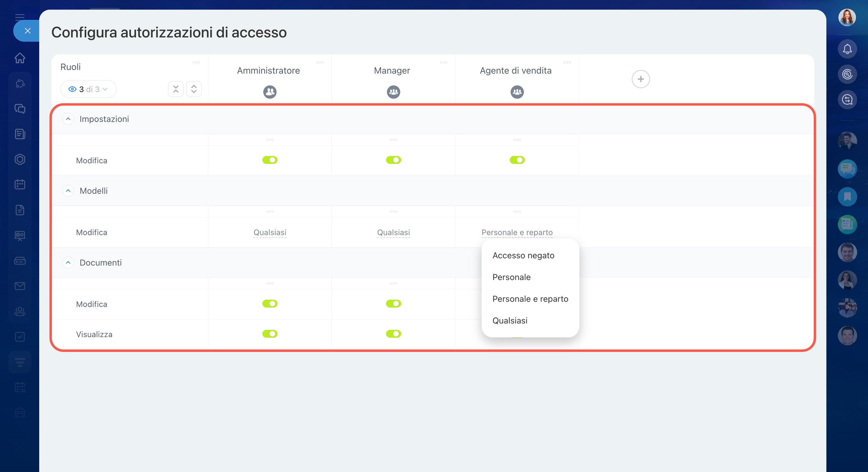
Task: Disable Impostazioni Modifica for Agente di vendita
Action: 517,160
